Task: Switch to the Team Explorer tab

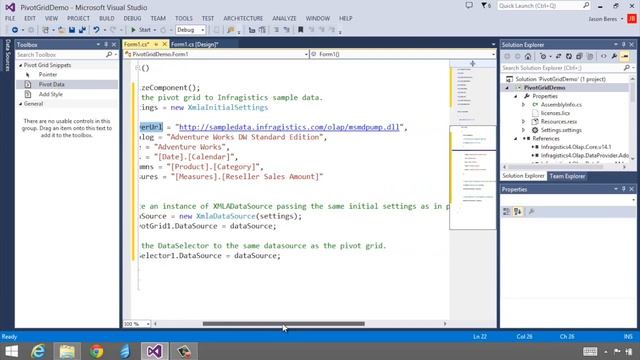Action: pyautogui.click(x=567, y=176)
